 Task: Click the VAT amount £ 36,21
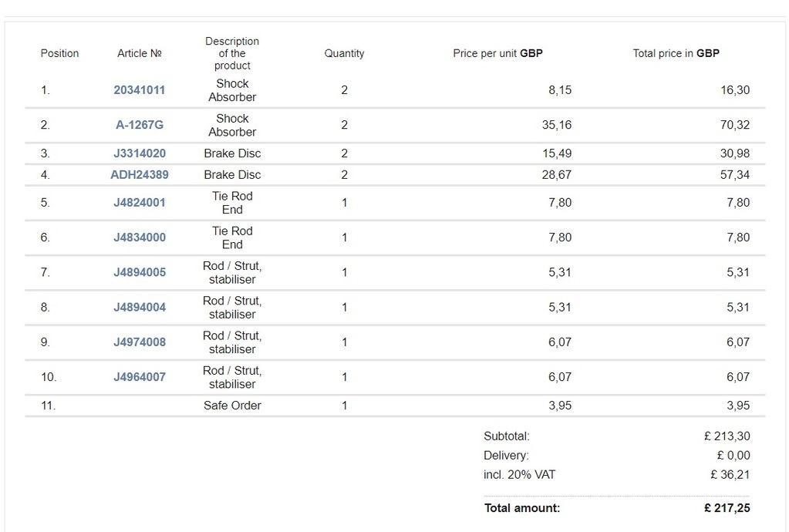[730, 474]
